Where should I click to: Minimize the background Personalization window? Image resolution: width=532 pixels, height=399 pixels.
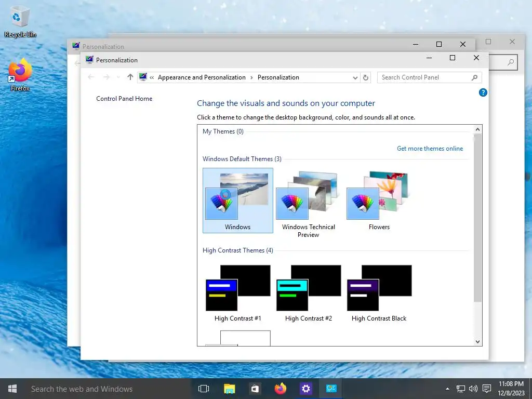pyautogui.click(x=415, y=45)
